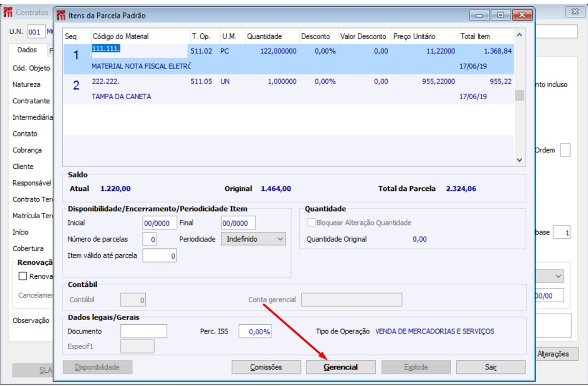Viewport: 588px width, 386px height.
Task: Switch to the Dados tab
Action: click(27, 50)
